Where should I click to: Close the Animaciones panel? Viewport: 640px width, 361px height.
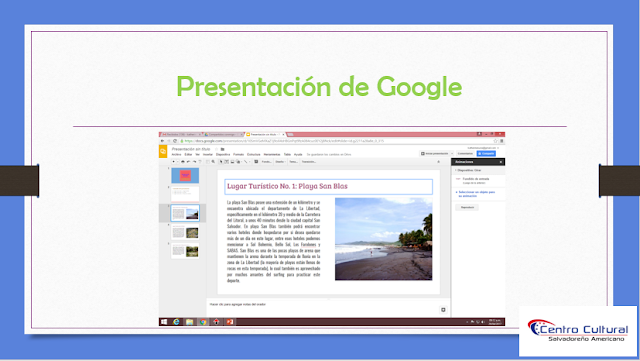click(x=501, y=162)
